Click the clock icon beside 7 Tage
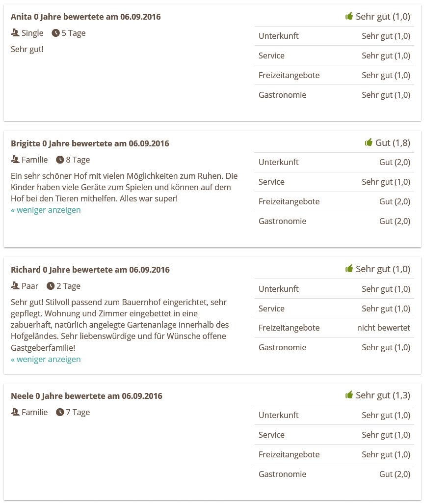 tap(60, 412)
